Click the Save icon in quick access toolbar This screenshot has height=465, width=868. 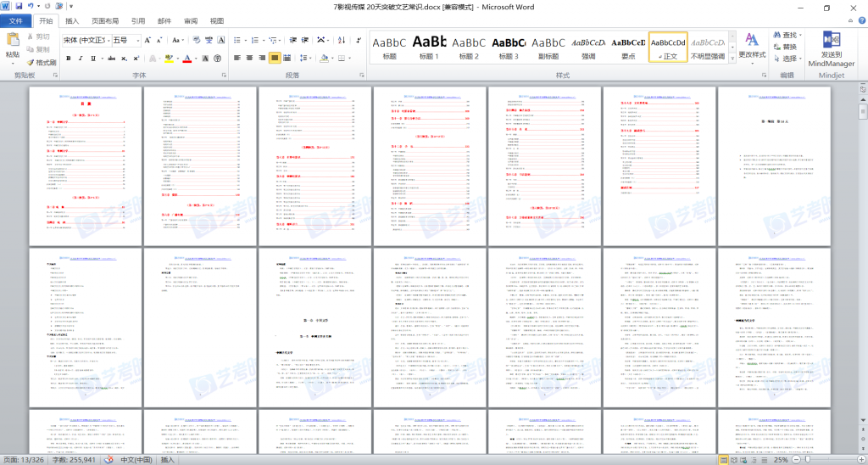pos(18,6)
